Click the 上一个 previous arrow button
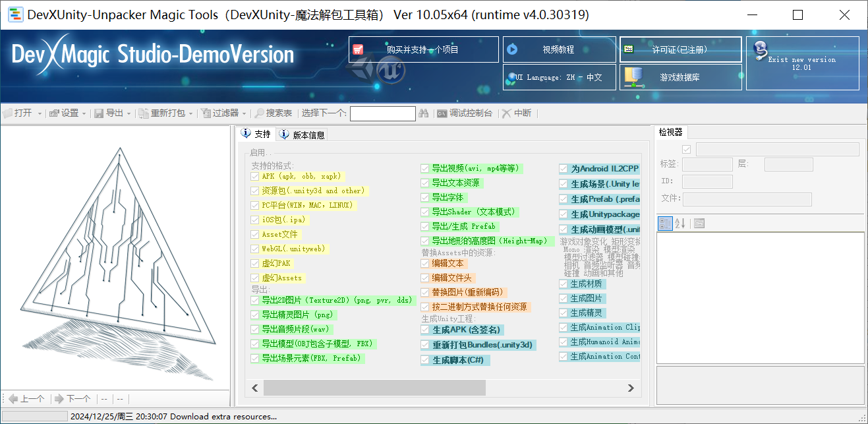This screenshot has width=868, height=424. (27, 398)
